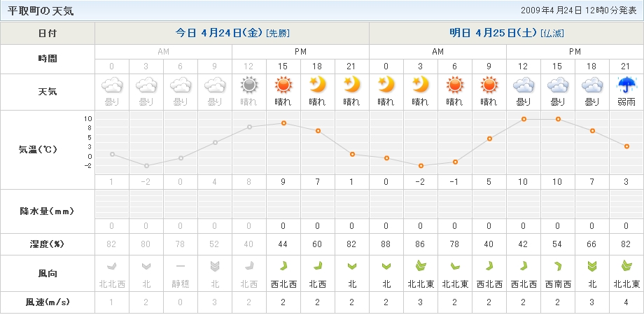644x315 pixels.
Task: Click tomorrow's AM time period header
Action: 437,52
